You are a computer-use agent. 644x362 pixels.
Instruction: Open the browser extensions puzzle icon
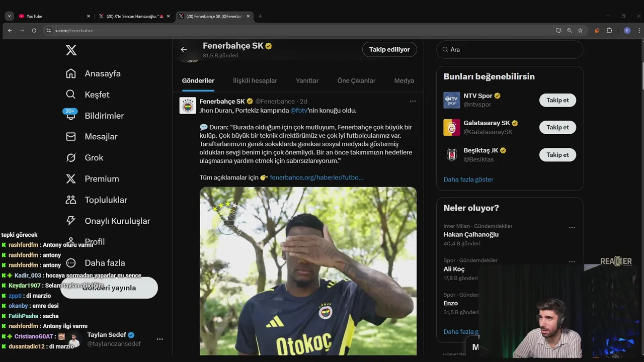609,31
